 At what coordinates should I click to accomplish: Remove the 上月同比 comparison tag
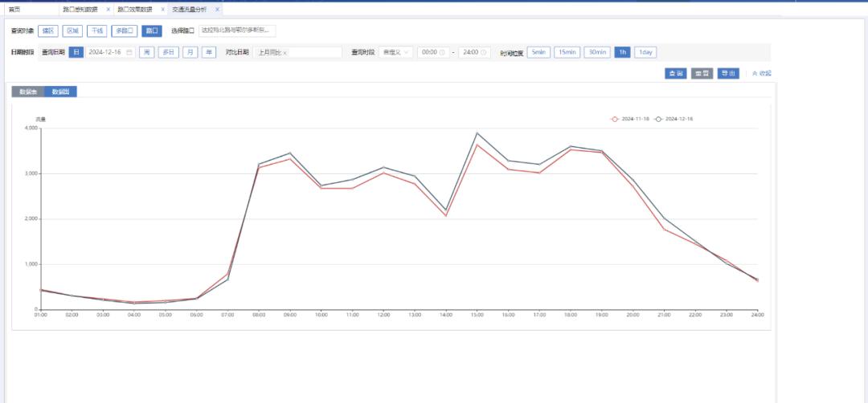tap(285, 53)
